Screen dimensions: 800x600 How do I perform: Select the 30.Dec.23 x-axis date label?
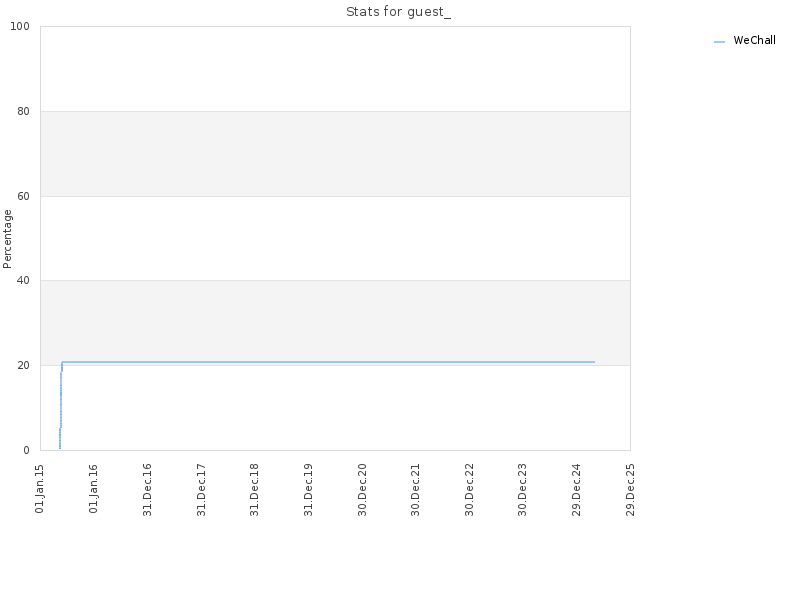[522, 490]
